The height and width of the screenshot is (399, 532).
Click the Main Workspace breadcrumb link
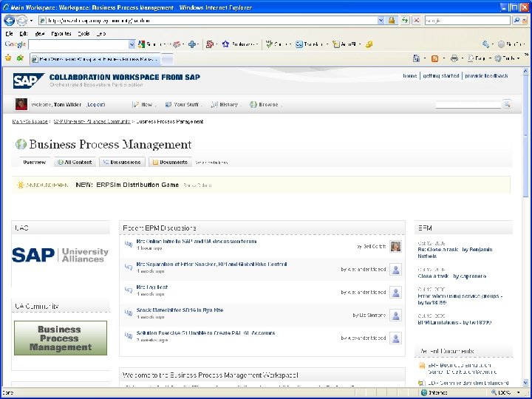[30, 121]
